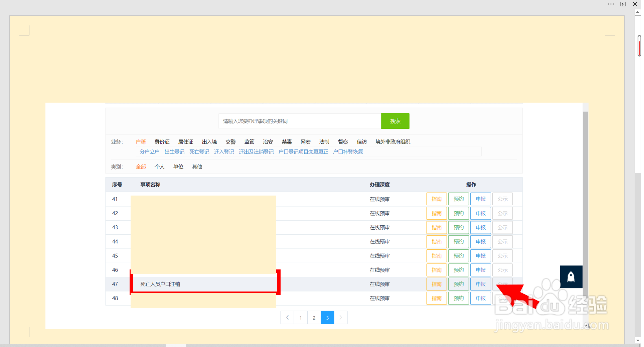Click 指南 button in row 47
Image resolution: width=644 pixels, height=347 pixels.
(x=437, y=284)
